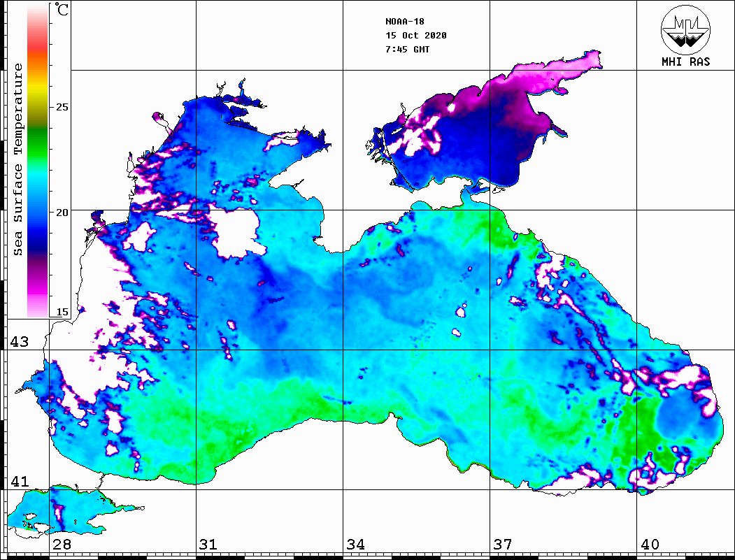The width and height of the screenshot is (735, 560).
Task: Click the '20' tick on temperature scale
Action: click(x=62, y=213)
